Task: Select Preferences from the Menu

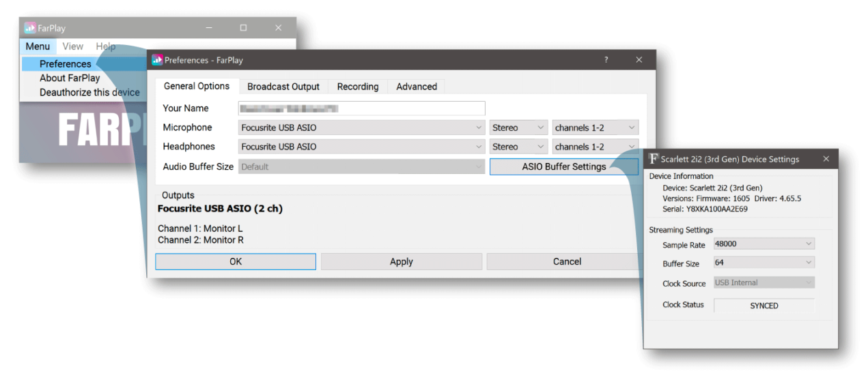Action: click(65, 64)
